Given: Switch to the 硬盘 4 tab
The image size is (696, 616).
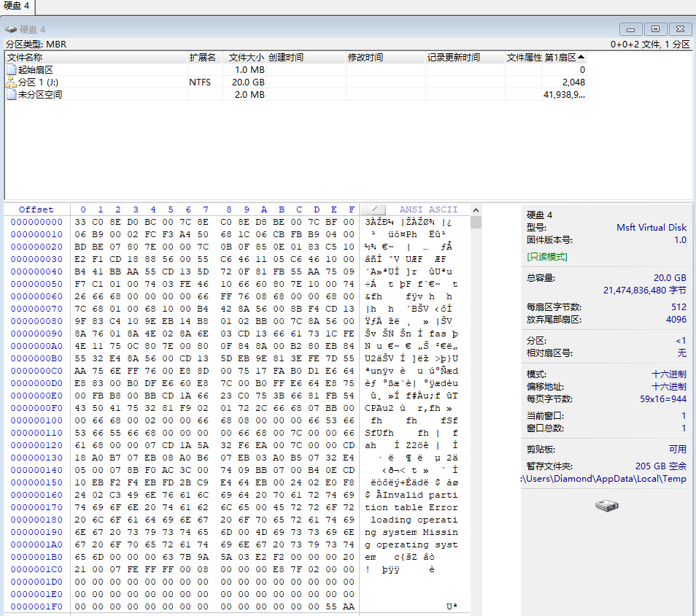Looking at the screenshot, I should pos(17,7).
